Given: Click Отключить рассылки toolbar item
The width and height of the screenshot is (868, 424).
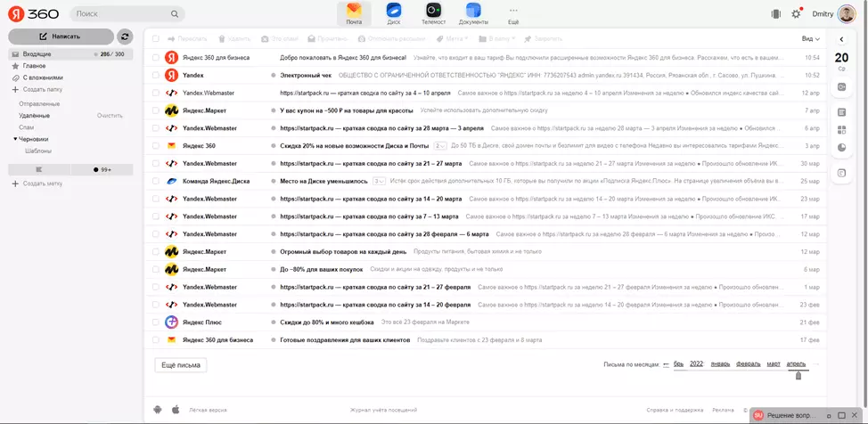Looking at the screenshot, I should [x=391, y=38].
